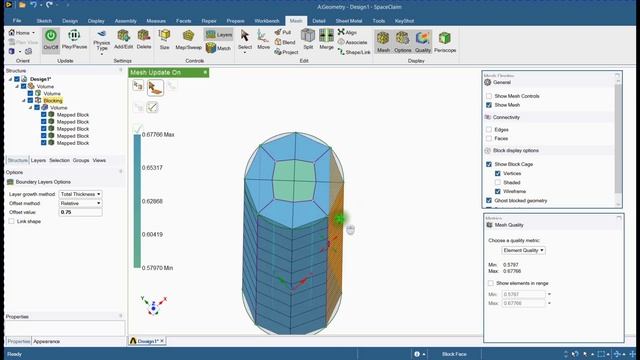Click the quality color scale bar
Viewport: 640px width, 360px height.
pyautogui.click(x=137, y=201)
